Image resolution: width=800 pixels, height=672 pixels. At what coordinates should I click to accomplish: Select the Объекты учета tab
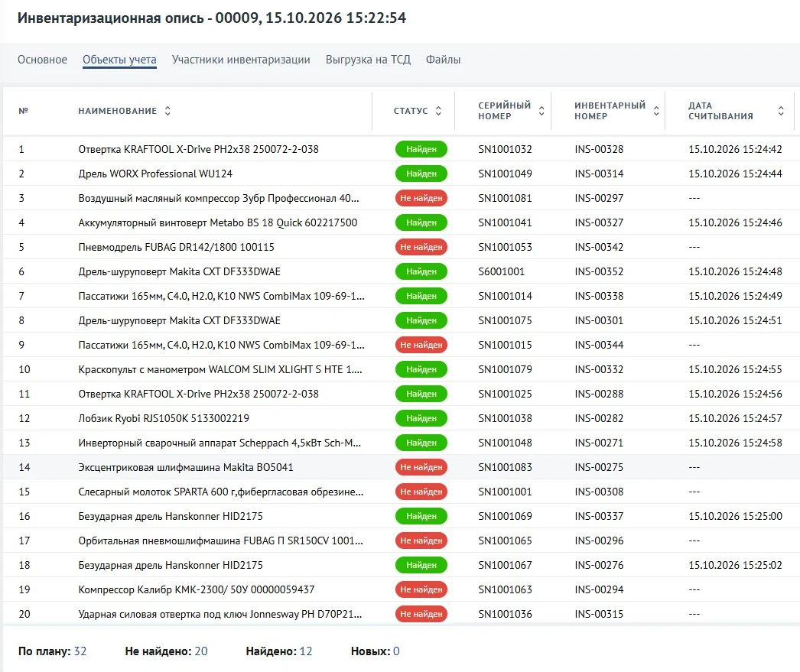click(119, 60)
